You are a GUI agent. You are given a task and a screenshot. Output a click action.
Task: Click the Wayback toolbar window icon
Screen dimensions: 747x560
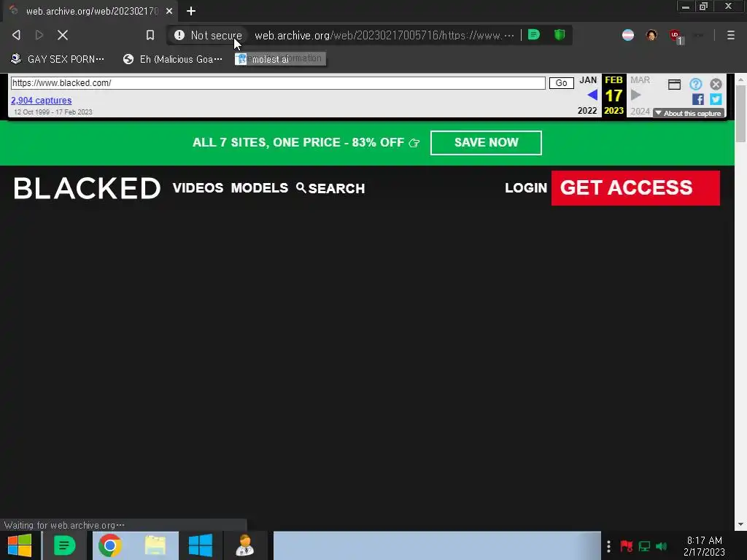pos(674,85)
